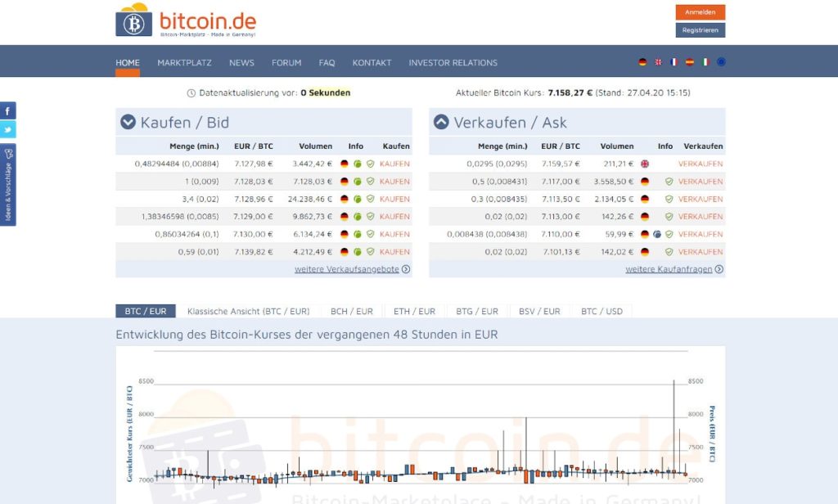The image size is (838, 504).
Task: Click the Volumen header in Kaufen / Bid table
Action: click(315, 146)
